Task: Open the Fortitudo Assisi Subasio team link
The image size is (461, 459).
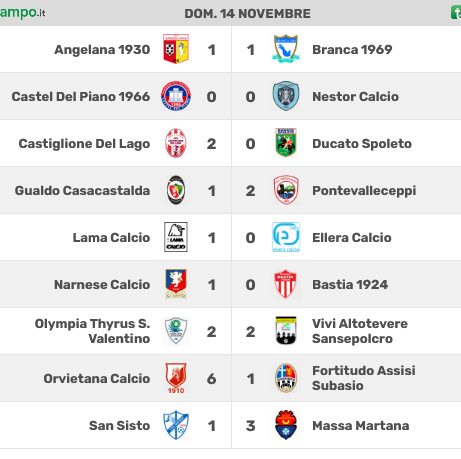Action: tap(364, 378)
